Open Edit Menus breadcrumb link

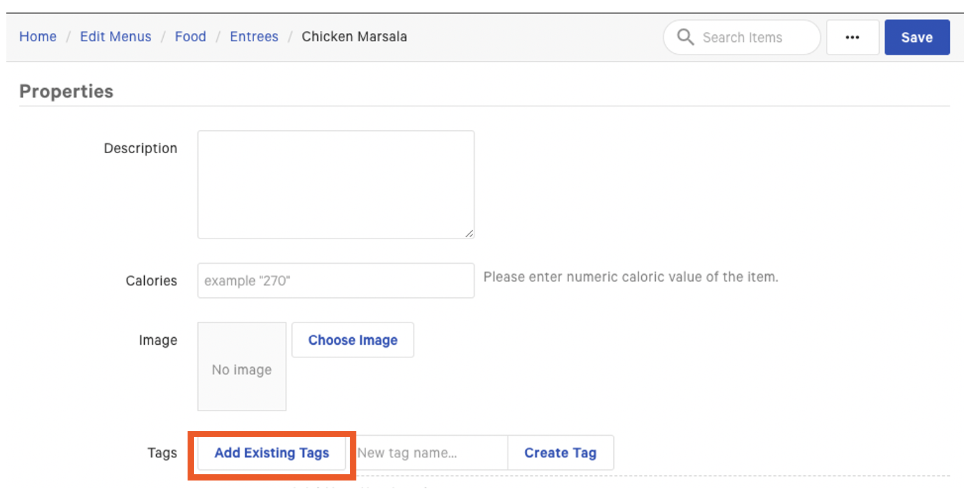[115, 36]
